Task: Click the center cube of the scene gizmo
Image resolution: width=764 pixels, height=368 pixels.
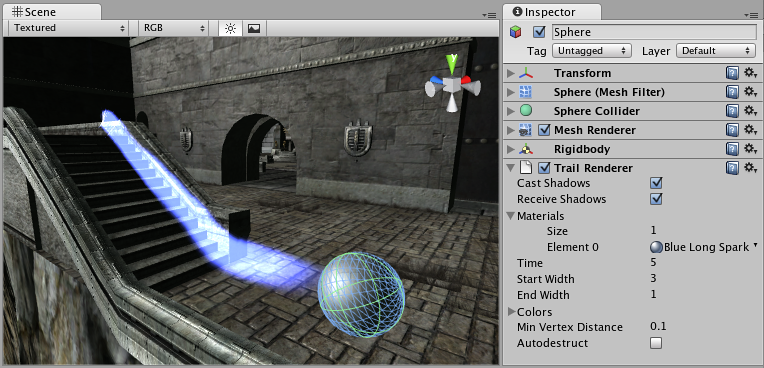Action: point(452,84)
